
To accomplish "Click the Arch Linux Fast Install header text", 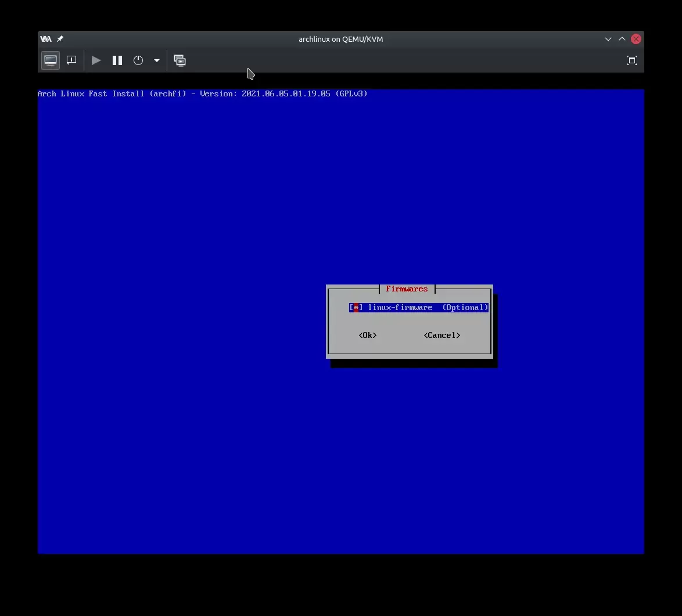I will point(202,93).
